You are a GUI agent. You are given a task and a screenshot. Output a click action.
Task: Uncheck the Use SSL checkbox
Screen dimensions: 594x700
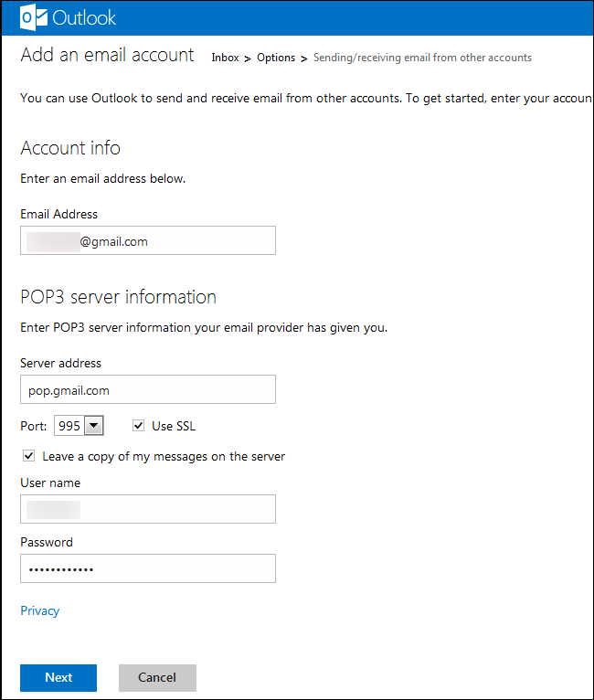pos(139,426)
